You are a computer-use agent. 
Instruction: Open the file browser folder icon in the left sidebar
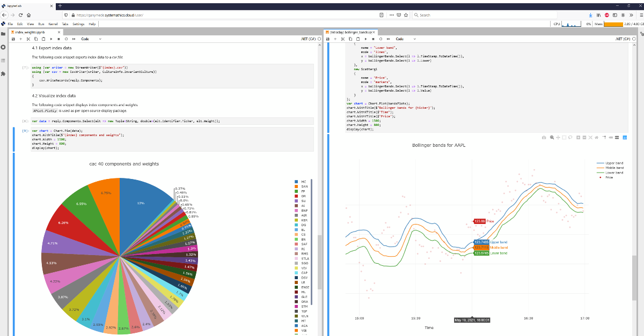(x=3, y=34)
